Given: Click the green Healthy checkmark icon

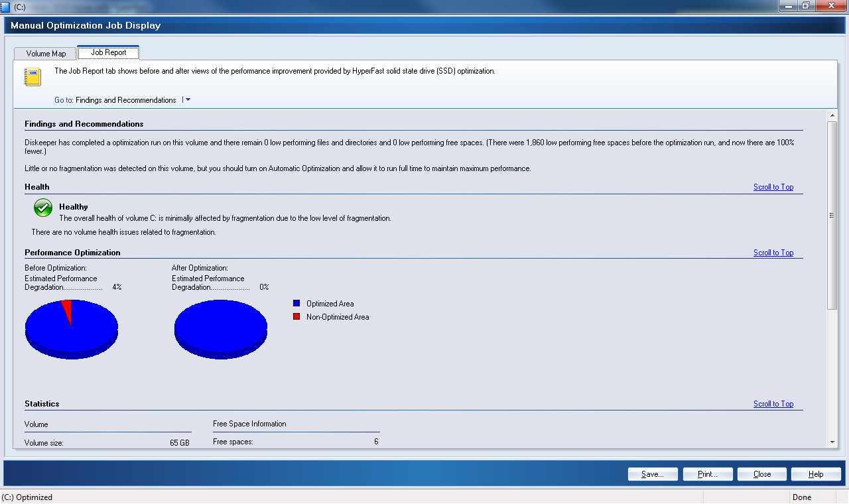Looking at the screenshot, I should click(x=43, y=208).
